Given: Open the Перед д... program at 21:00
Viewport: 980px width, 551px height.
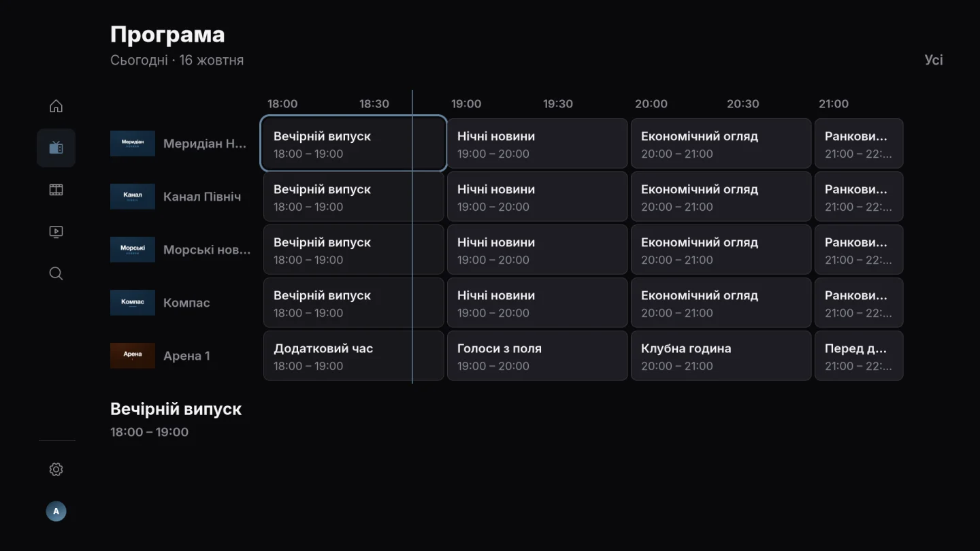Looking at the screenshot, I should tap(859, 356).
